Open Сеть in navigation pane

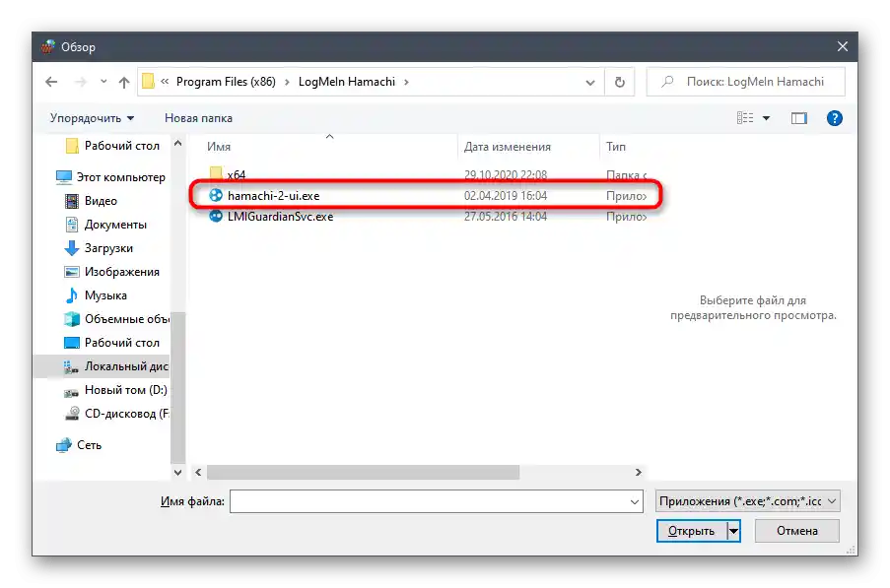pos(89,445)
